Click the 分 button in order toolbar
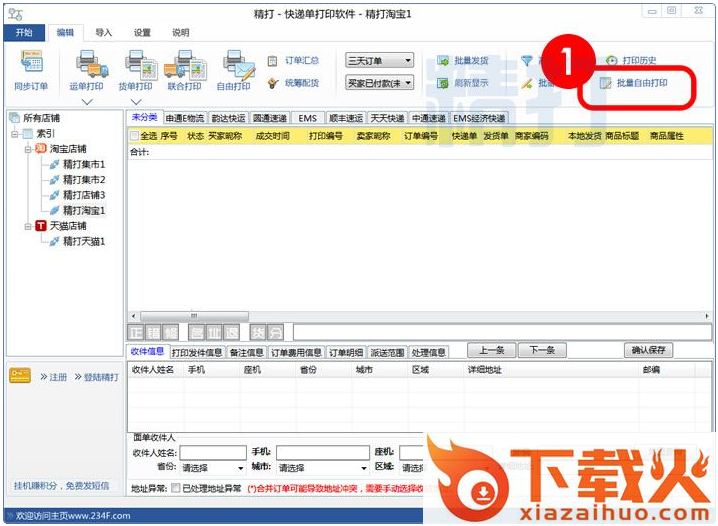The image size is (718, 526). point(275,332)
